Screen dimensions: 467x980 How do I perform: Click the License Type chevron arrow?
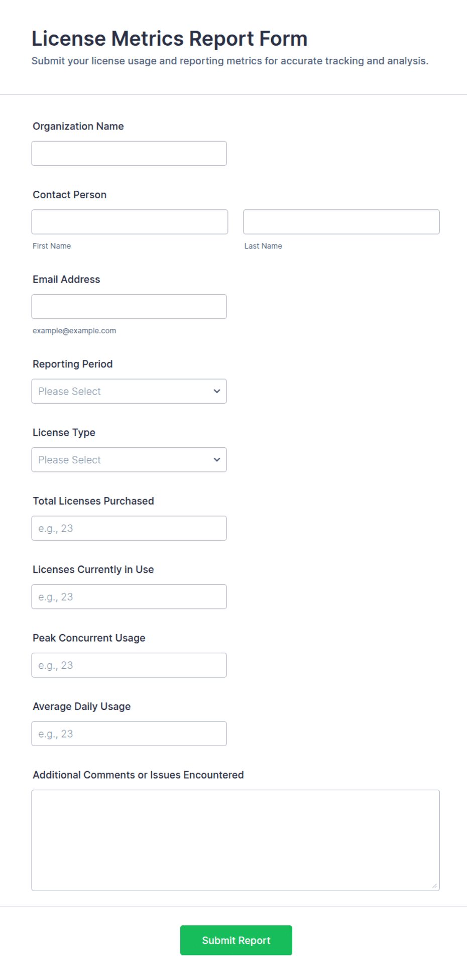[217, 460]
